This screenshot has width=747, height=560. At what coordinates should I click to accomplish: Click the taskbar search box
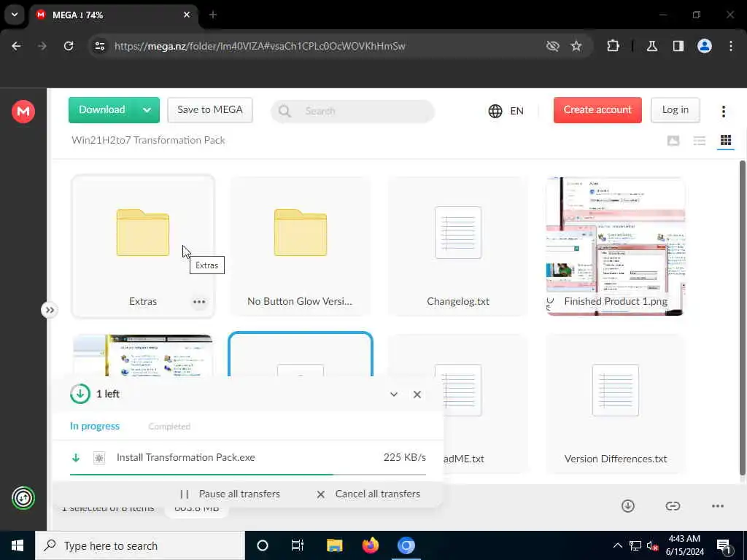[139, 545]
